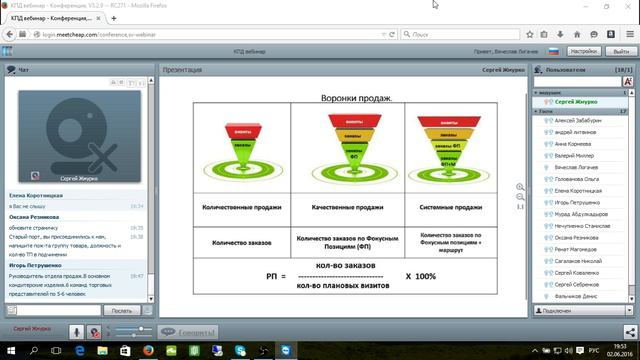Viewport: 640px width, 360px height.
Task: Open File Explorer from taskbar
Action: click(102, 351)
